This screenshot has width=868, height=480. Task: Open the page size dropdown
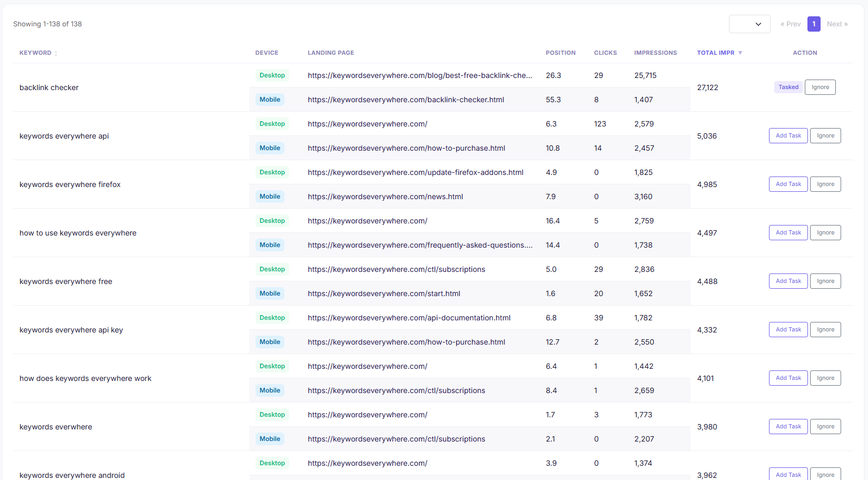(749, 24)
